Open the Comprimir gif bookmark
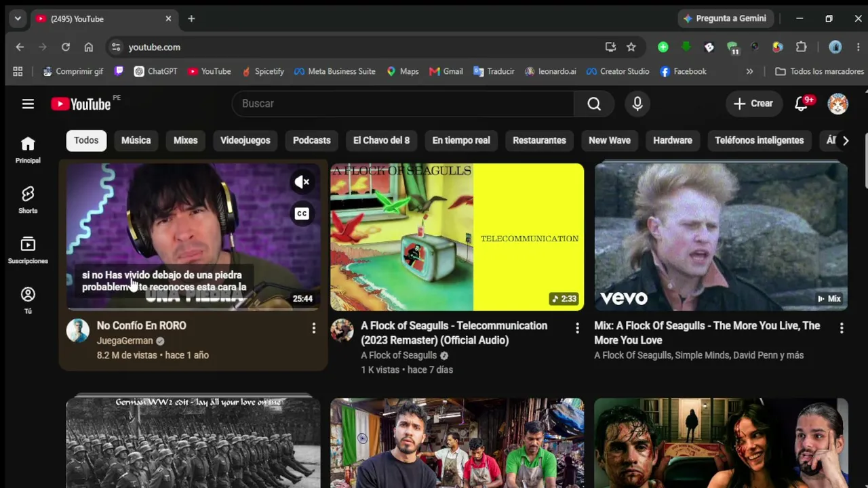Viewport: 868px width, 488px height. (x=73, y=71)
